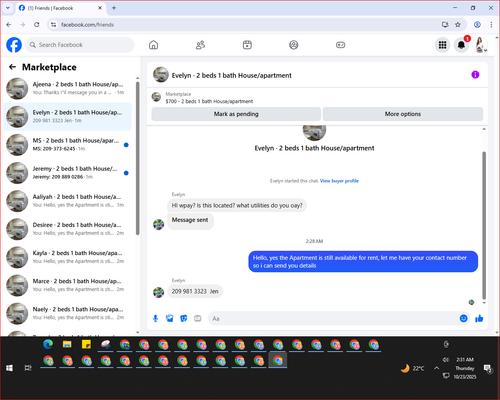Open the Chrome profile icon

[x=477, y=25]
